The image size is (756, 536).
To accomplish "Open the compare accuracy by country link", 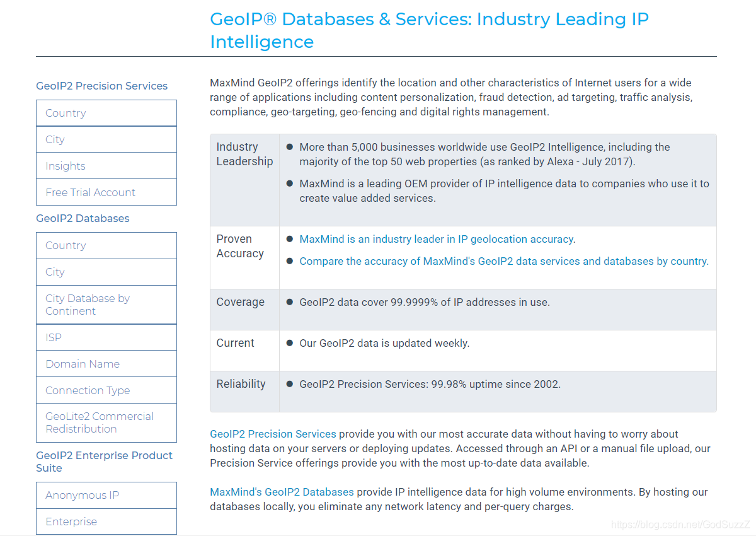I will (503, 261).
